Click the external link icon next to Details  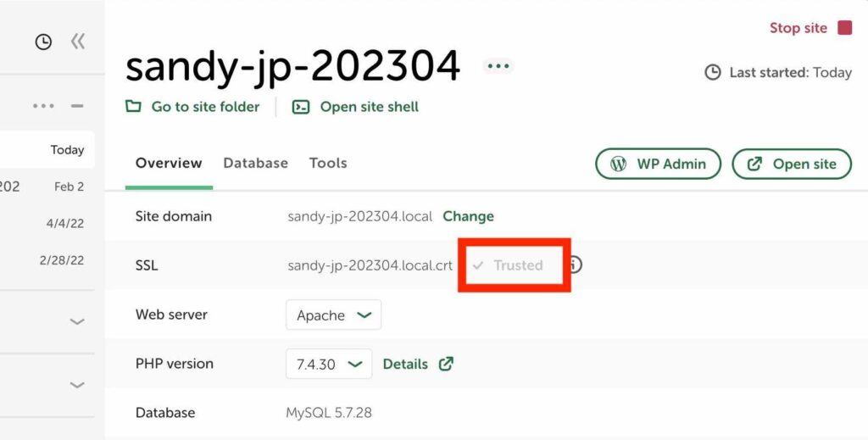[x=446, y=364]
